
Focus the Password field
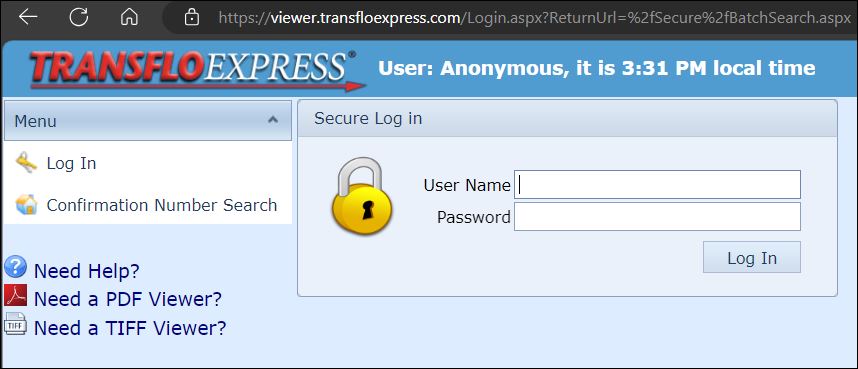click(657, 217)
